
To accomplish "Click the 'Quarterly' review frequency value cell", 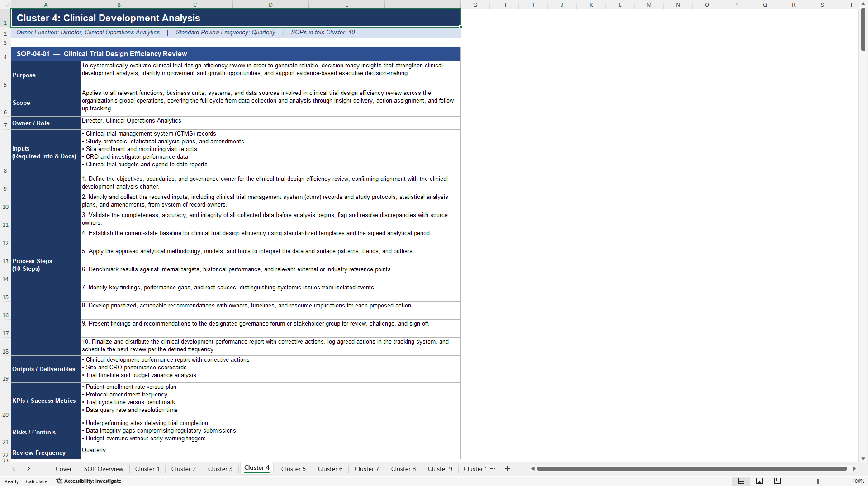I will pos(270,453).
